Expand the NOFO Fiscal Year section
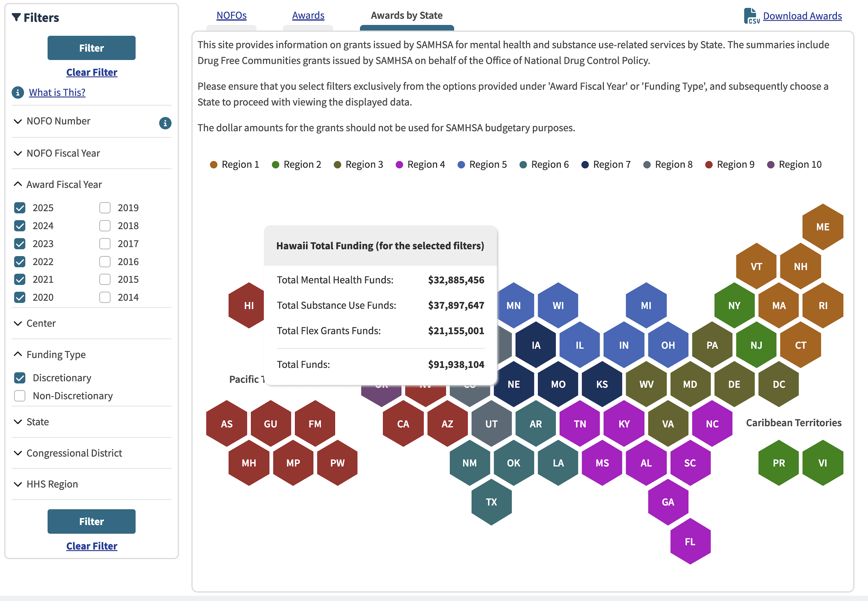Image resolution: width=868 pixels, height=601 pixels. [x=63, y=153]
